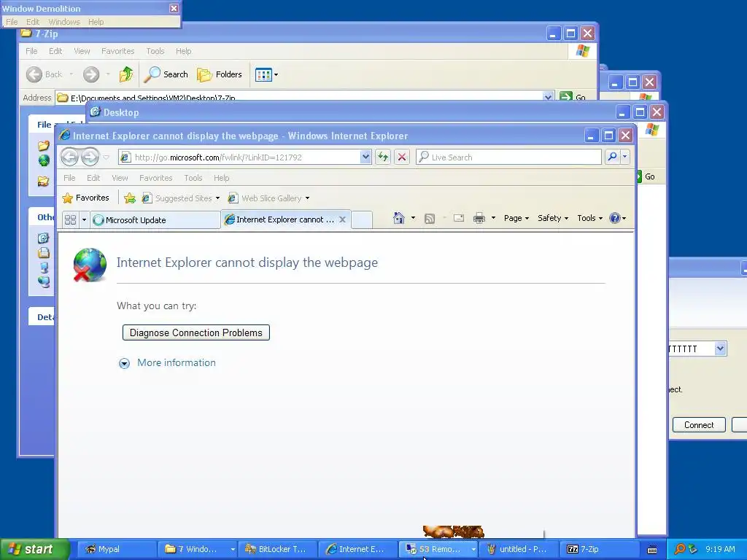Screen dimensions: 747x560
Task: Open Quick Tabs grid icon
Action: [x=71, y=219]
